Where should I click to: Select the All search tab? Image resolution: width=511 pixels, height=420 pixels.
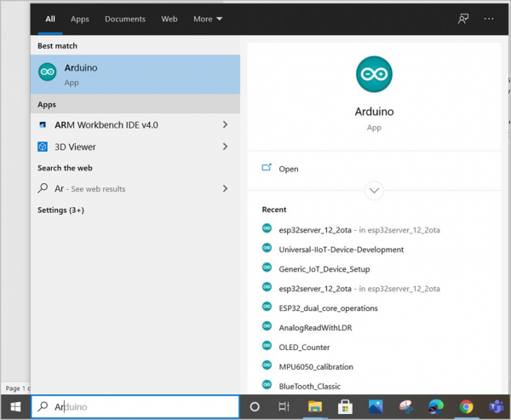(50, 19)
